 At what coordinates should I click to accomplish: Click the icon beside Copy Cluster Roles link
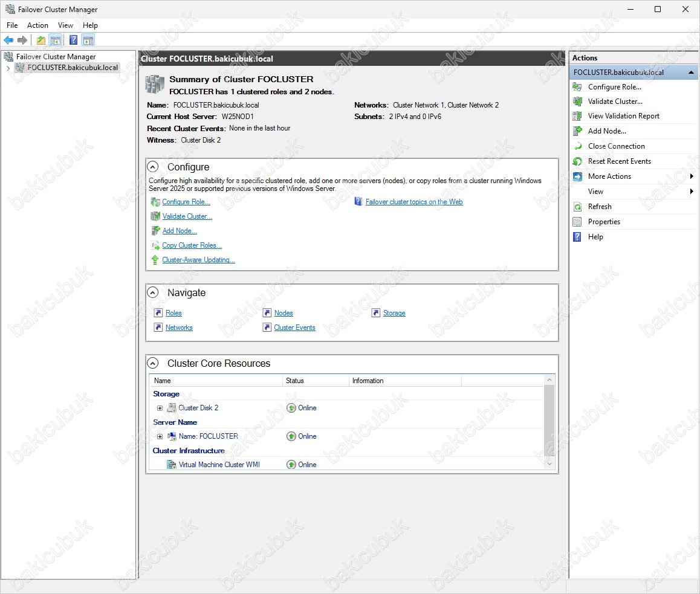(x=155, y=245)
